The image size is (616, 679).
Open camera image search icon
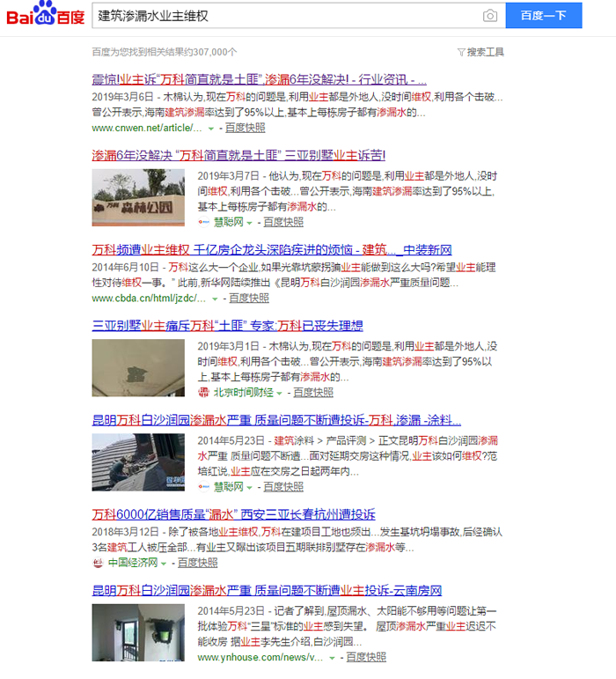point(489,16)
